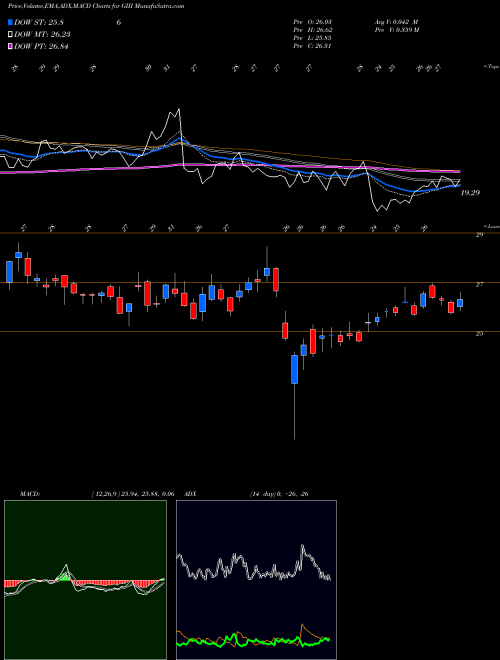Click the 'MACD:' panel heading

click(x=29, y=494)
